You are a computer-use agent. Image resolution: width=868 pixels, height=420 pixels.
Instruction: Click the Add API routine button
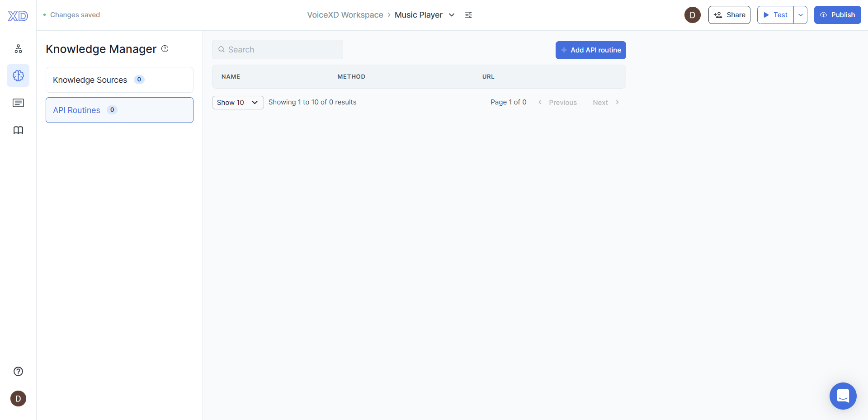pos(590,50)
